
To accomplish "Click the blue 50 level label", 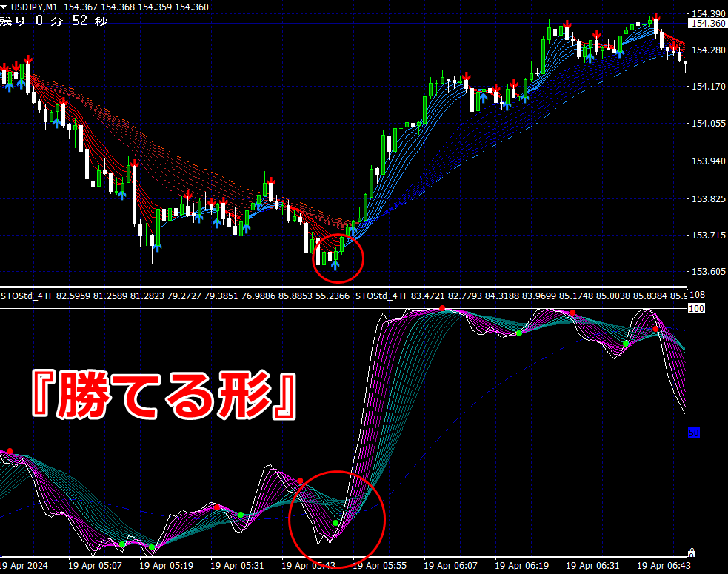I will pos(694,433).
